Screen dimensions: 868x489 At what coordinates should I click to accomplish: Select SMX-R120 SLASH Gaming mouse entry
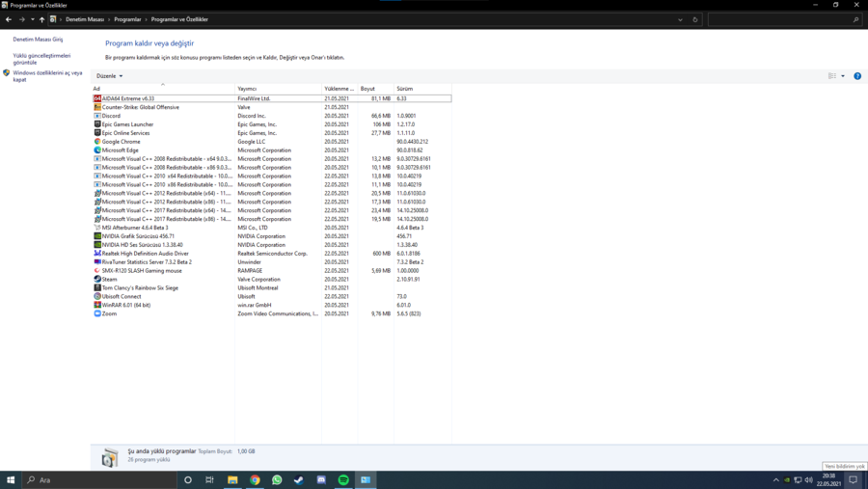click(x=271, y=271)
